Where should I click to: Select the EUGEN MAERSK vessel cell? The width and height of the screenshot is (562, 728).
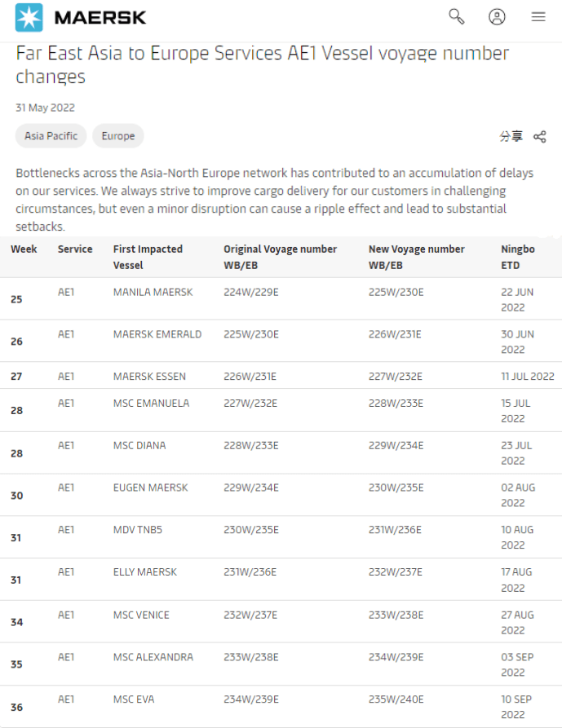tap(150, 488)
